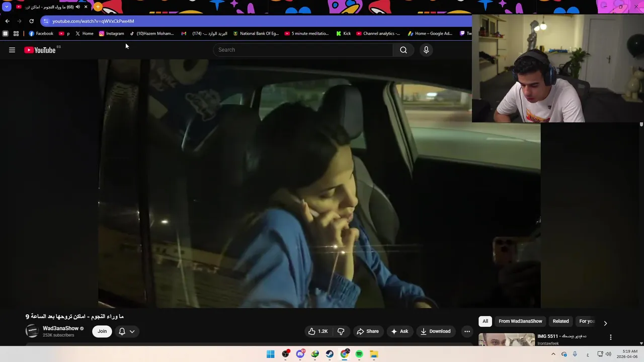Open OBS Studio from taskbar

coord(286,354)
